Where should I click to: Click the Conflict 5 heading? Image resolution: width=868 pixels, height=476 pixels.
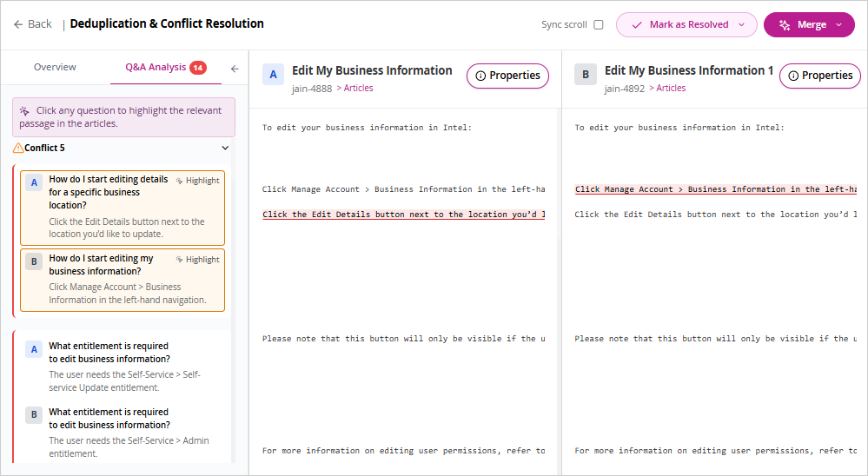44,148
